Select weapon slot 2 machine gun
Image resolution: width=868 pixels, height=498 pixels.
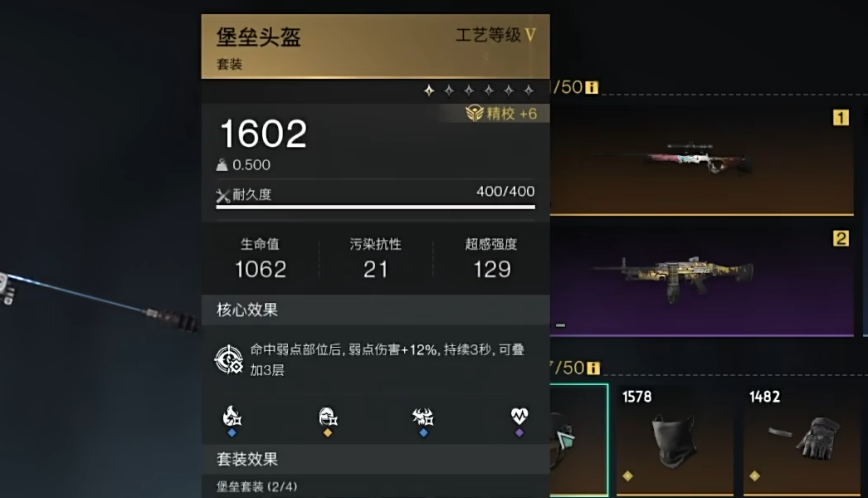point(701,281)
